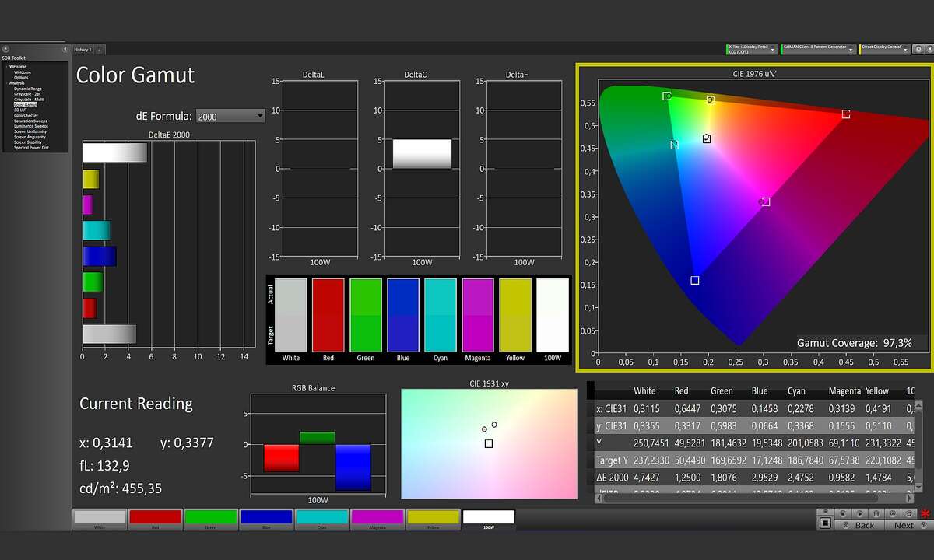934x560 pixels.
Task: Open the dE Formula dropdown
Action: point(230,116)
